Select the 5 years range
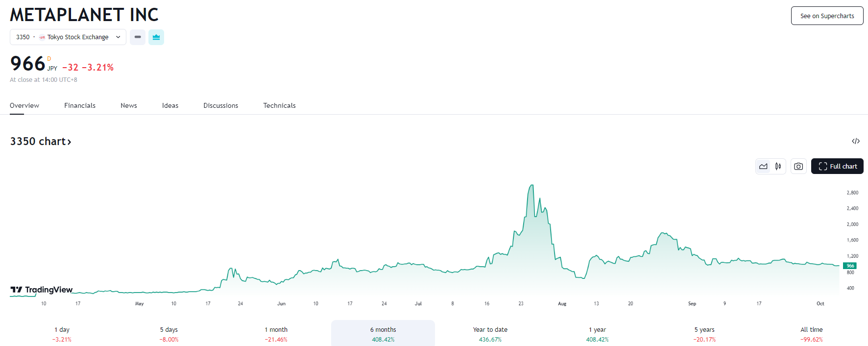 (704, 334)
